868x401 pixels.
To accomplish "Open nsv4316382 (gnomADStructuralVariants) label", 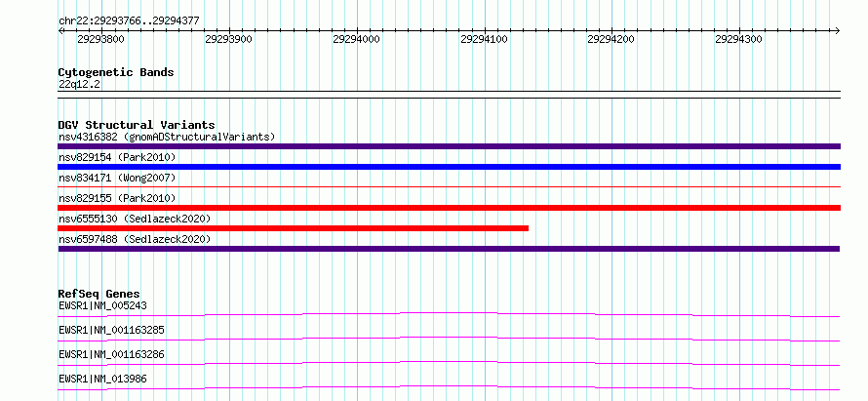I will [167, 137].
